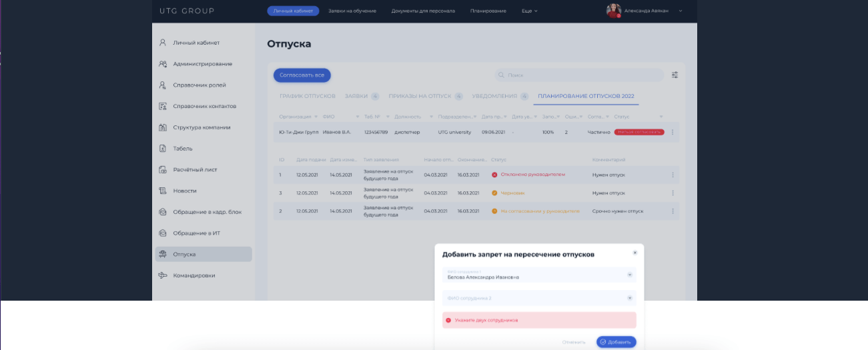Image resolution: width=868 pixels, height=350 pixels.
Task: Click the Добавить button in dialog
Action: click(616, 342)
